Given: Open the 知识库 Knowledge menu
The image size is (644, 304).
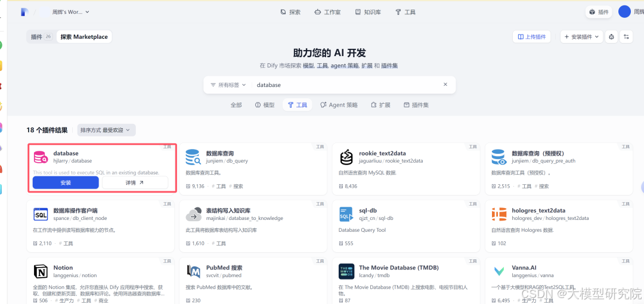Looking at the screenshot, I should [368, 13].
